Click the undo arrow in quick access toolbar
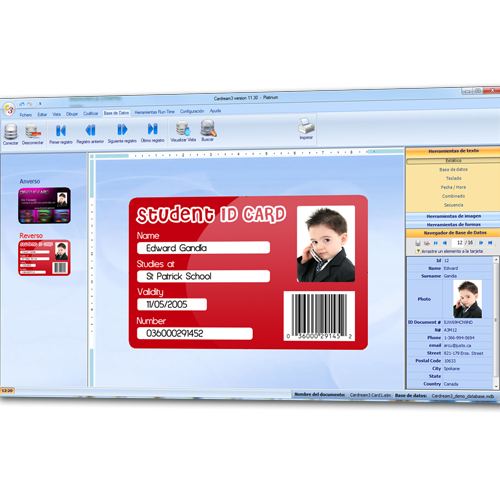Viewport: 500px width, 500px height. tap(22, 104)
